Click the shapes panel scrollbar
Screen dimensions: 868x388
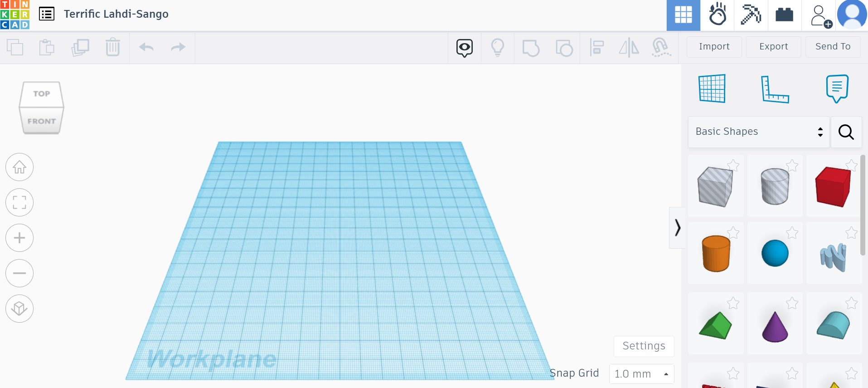click(863, 205)
